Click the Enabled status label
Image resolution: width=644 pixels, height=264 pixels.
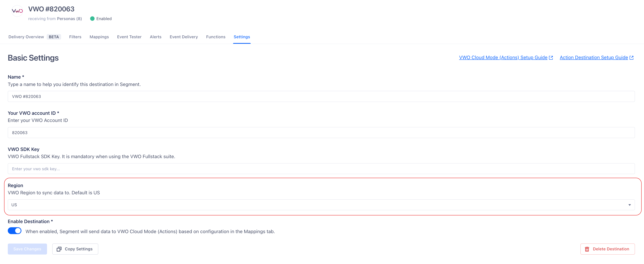(104, 19)
